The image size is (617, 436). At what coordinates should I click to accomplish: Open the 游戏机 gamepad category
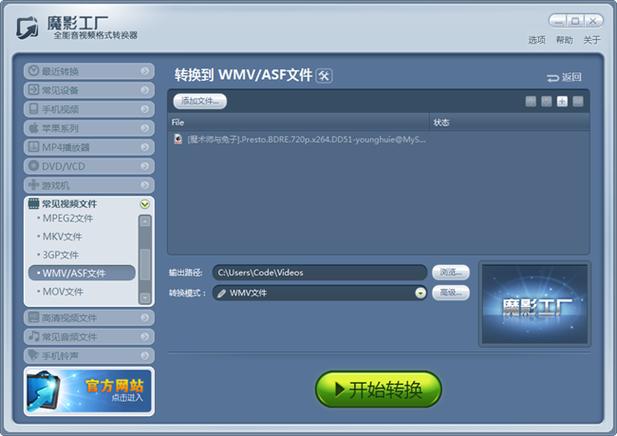(x=89, y=185)
